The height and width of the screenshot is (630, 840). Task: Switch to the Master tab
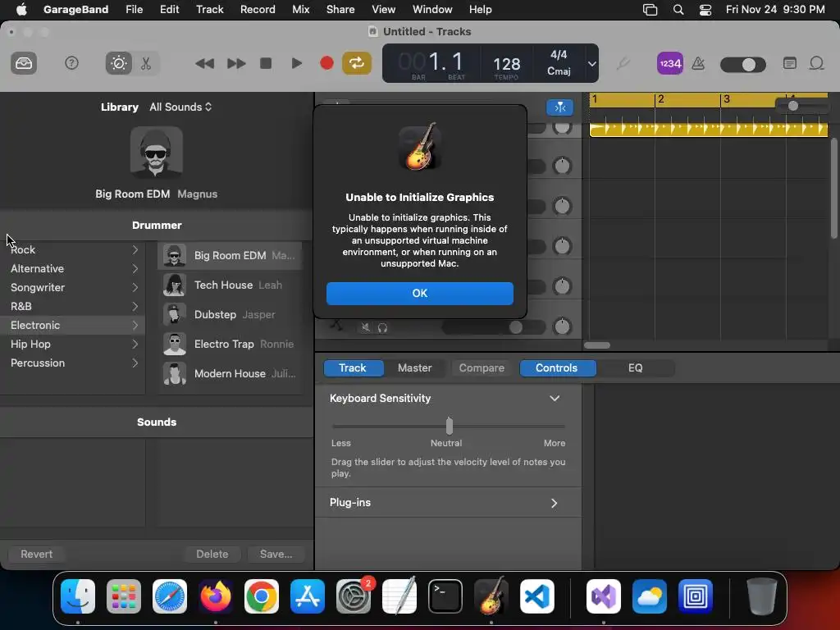(x=414, y=368)
